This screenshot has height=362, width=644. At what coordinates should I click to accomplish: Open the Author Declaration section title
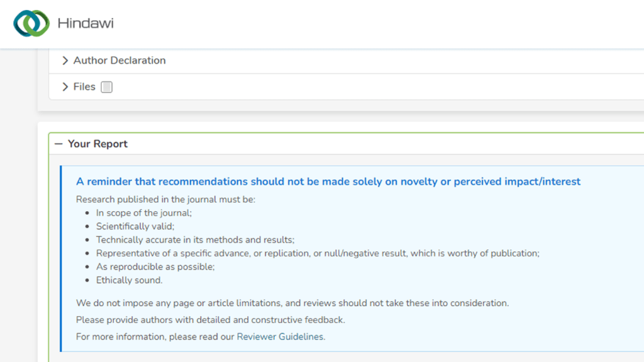pos(119,61)
